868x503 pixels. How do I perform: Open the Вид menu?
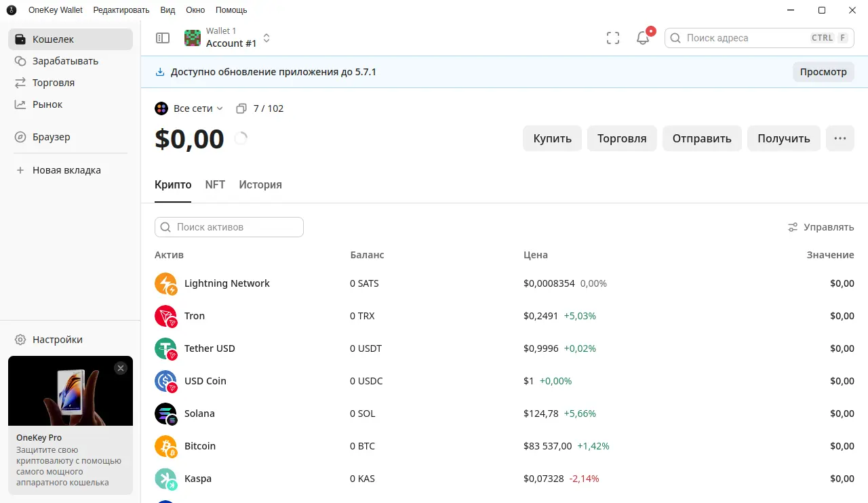167,10
